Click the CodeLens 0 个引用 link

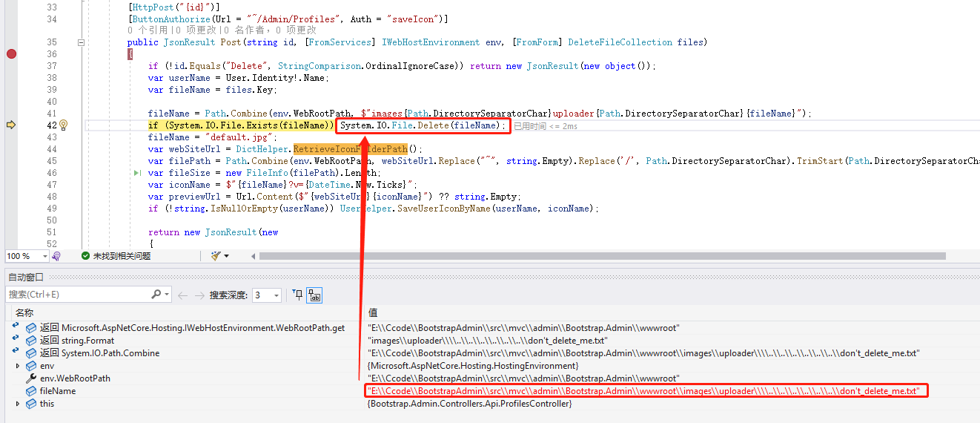tap(148, 30)
